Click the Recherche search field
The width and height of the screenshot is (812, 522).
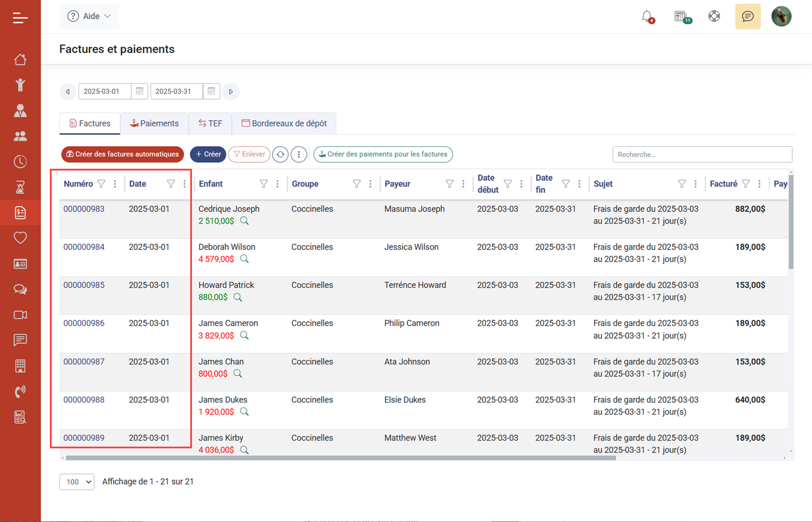point(702,154)
